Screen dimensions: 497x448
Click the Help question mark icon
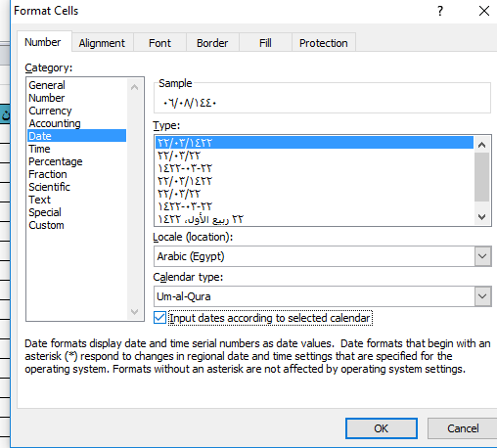440,11
